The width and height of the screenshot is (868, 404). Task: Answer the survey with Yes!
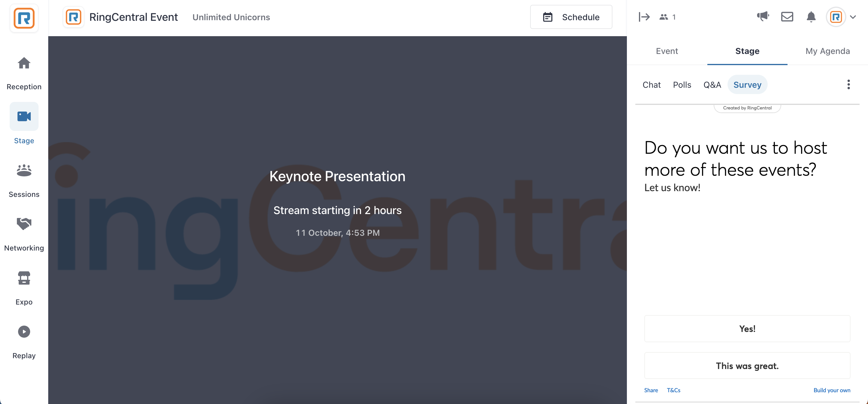(x=747, y=329)
